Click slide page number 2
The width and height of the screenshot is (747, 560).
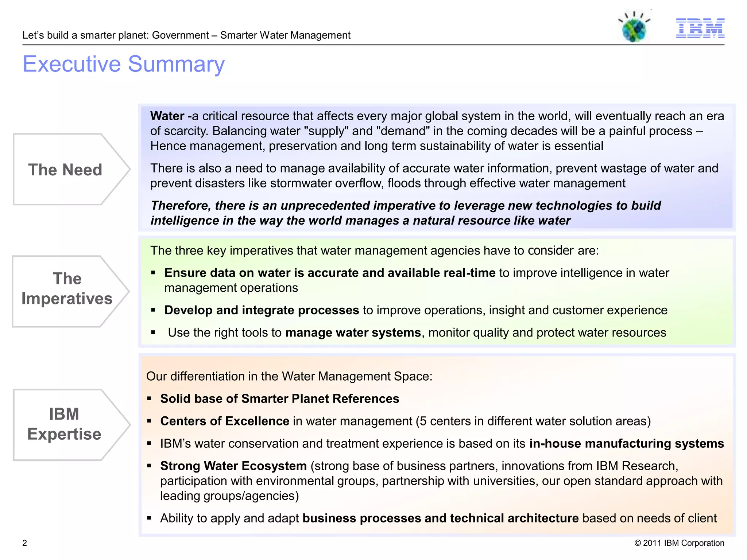click(25, 543)
